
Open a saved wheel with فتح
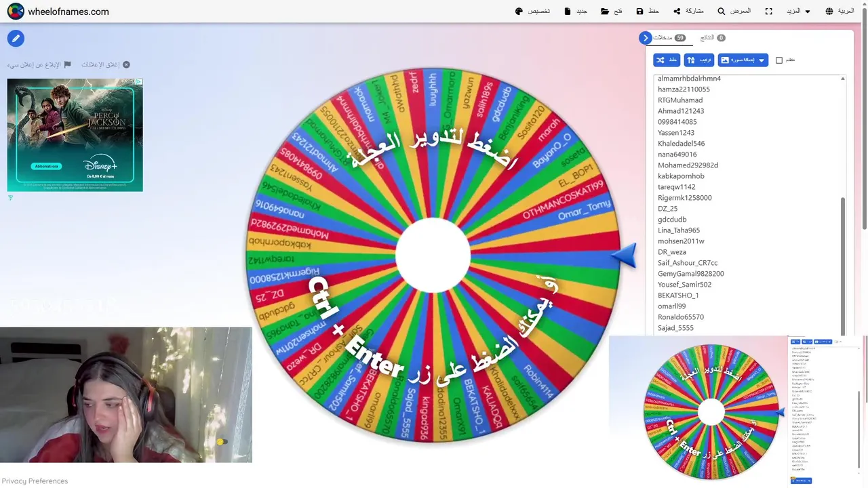[x=611, y=12]
